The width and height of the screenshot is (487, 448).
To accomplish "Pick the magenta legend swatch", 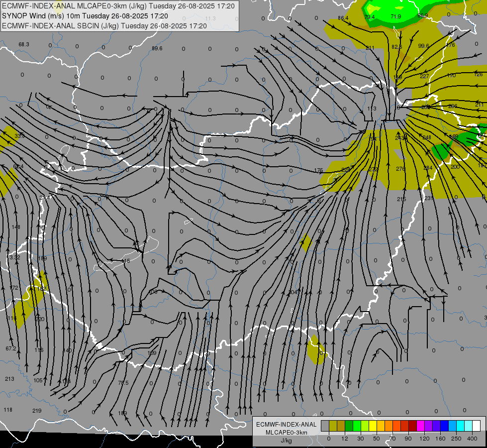I will (x=420, y=426).
